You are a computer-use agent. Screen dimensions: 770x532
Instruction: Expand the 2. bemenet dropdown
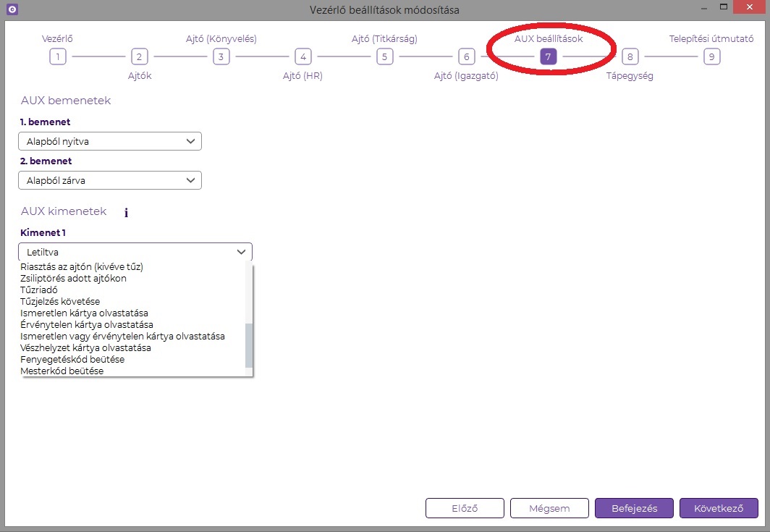tap(109, 180)
